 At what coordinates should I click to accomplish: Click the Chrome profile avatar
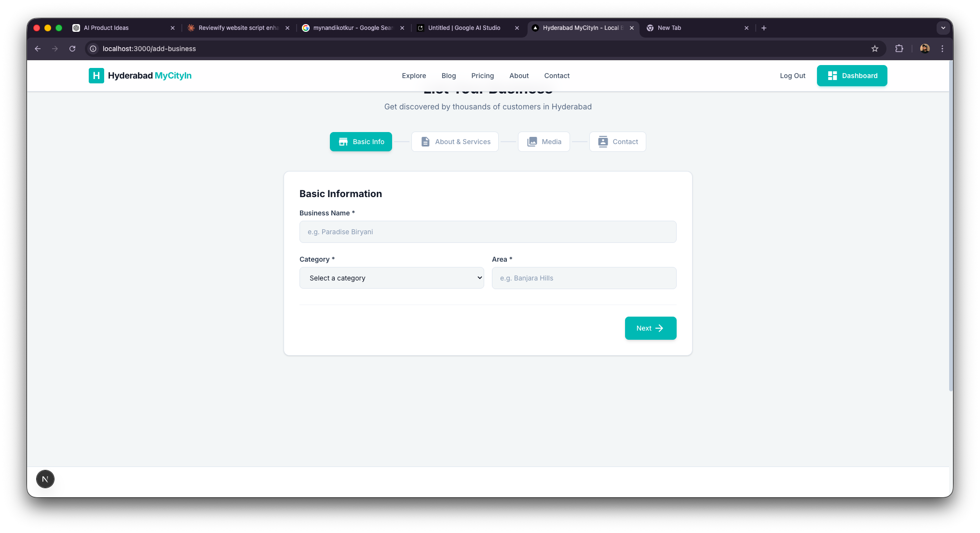click(925, 49)
